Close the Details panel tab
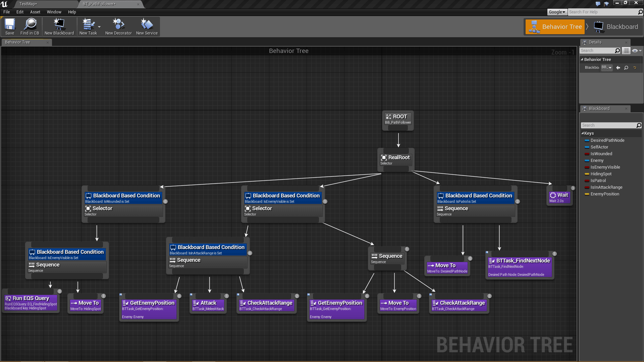Image resolution: width=644 pixels, height=362 pixels. [x=626, y=42]
